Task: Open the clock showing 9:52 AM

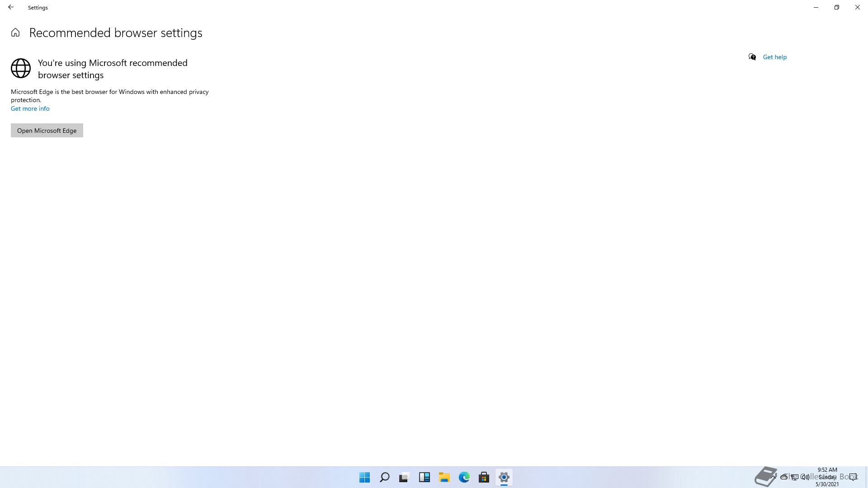Action: tap(827, 477)
